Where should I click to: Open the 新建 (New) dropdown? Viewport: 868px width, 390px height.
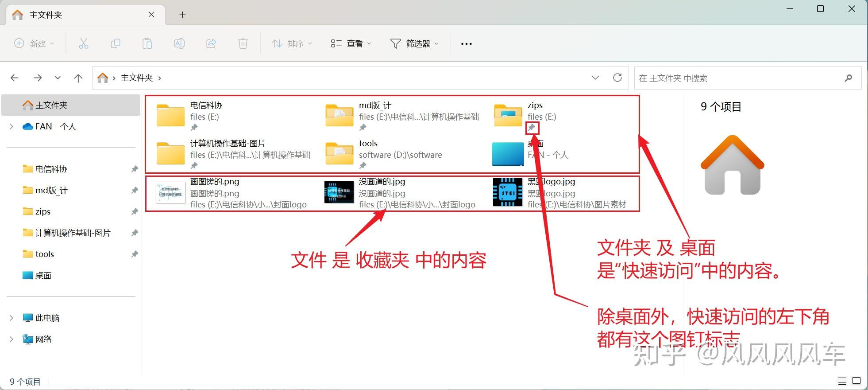[35, 43]
